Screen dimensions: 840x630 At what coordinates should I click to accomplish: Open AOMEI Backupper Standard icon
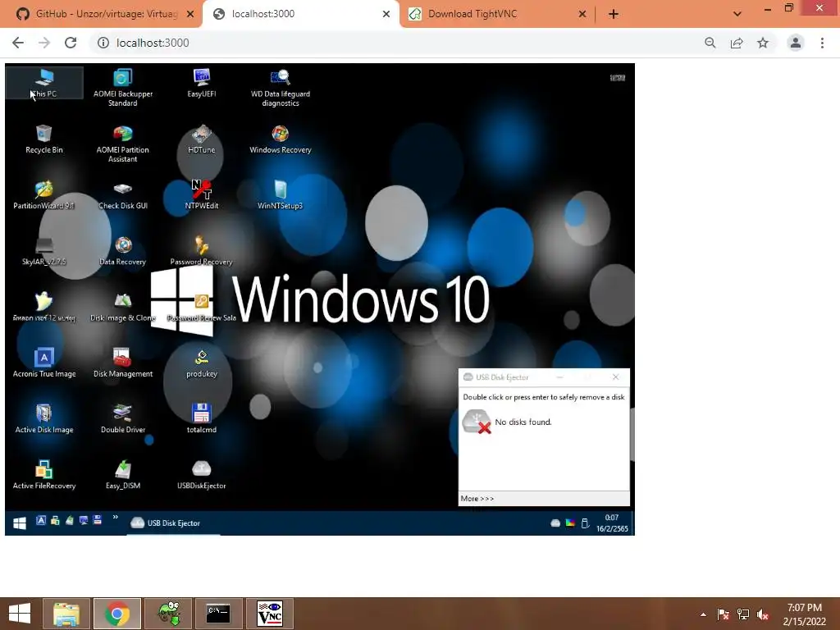(123, 87)
